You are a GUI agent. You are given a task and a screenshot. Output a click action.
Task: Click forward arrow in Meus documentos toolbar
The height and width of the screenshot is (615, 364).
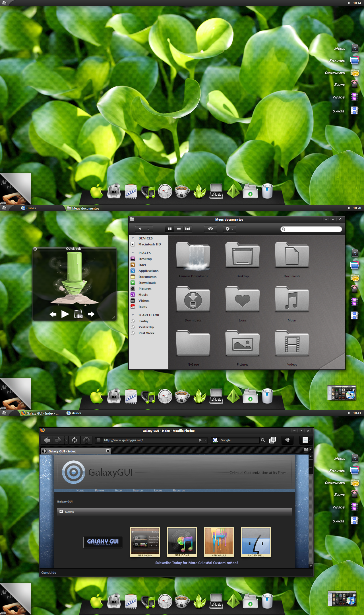click(148, 229)
